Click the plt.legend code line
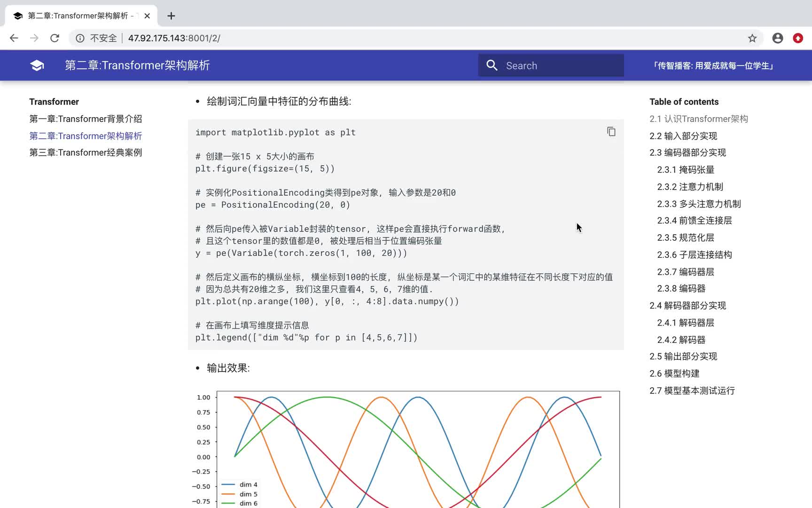 [306, 337]
